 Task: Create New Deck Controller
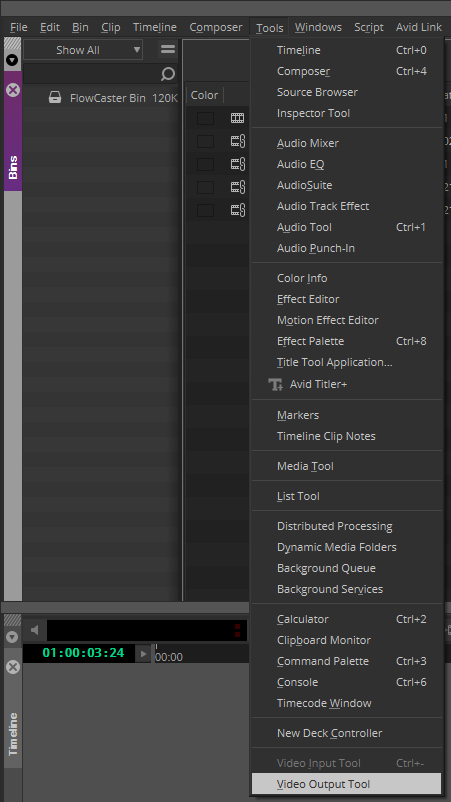click(x=347, y=733)
